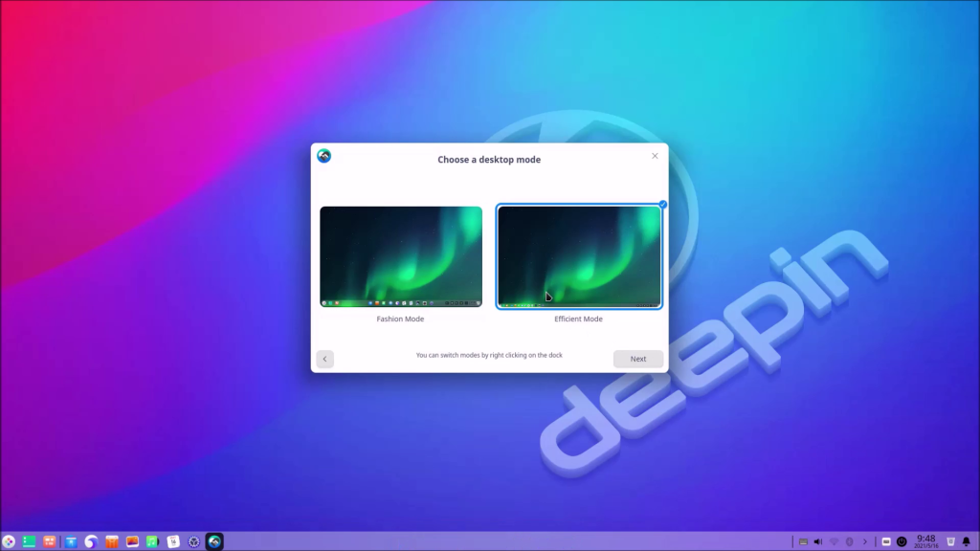Open the App Store dock icon
Screen dimensions: 980x551
(x=112, y=541)
